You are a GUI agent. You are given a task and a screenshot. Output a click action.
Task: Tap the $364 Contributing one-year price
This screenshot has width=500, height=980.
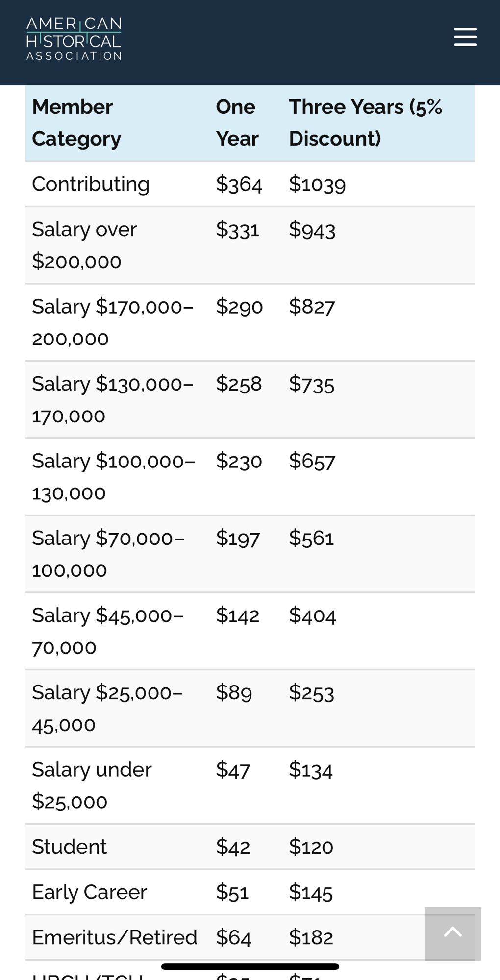(239, 184)
